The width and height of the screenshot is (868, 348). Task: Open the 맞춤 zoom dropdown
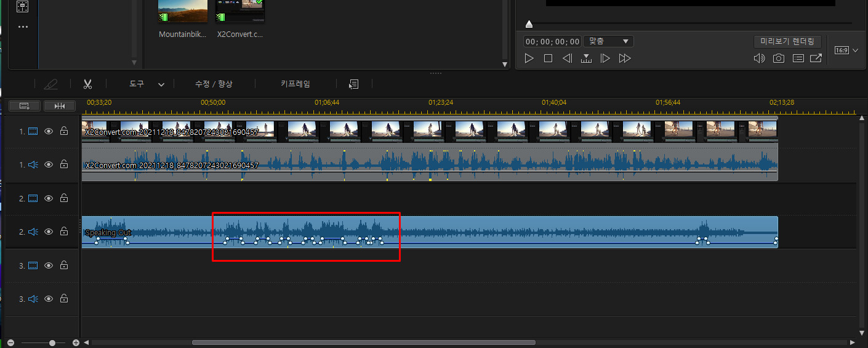click(x=608, y=41)
